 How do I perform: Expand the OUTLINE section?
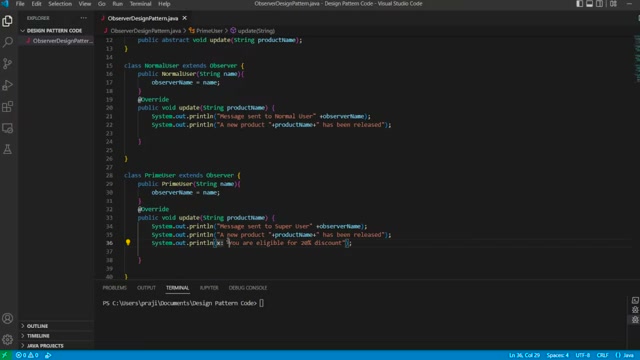(57, 326)
